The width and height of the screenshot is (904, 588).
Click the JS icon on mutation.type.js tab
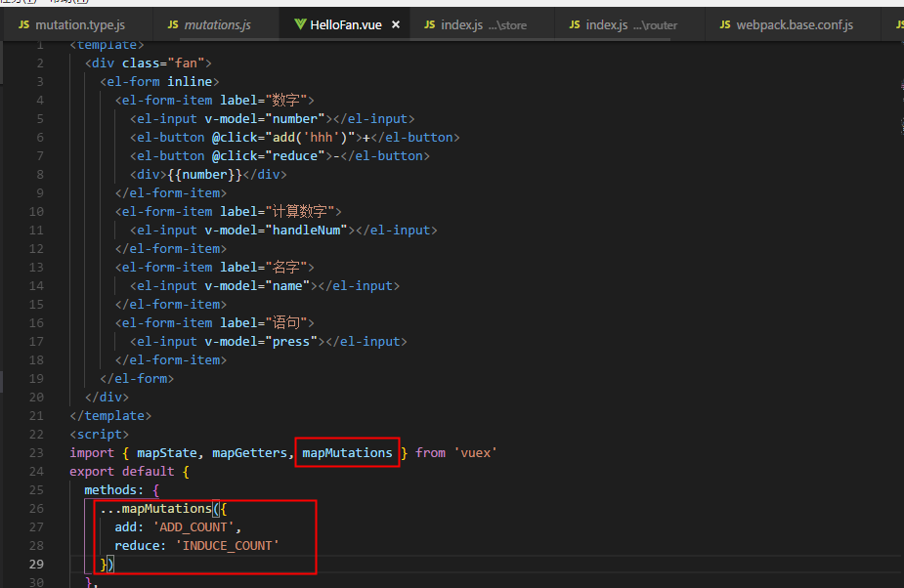(x=23, y=24)
